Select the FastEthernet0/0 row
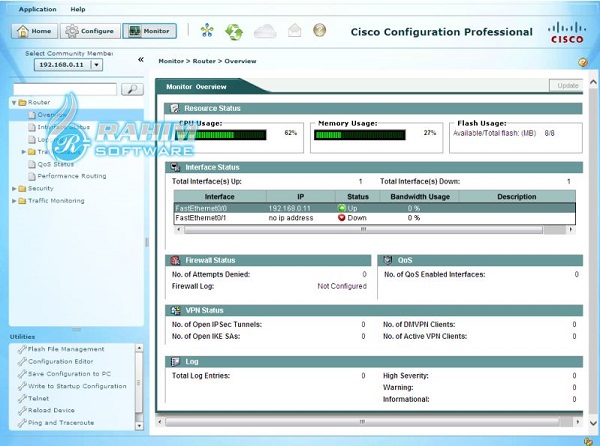Viewport: 600px width, 446px height. [x=375, y=208]
